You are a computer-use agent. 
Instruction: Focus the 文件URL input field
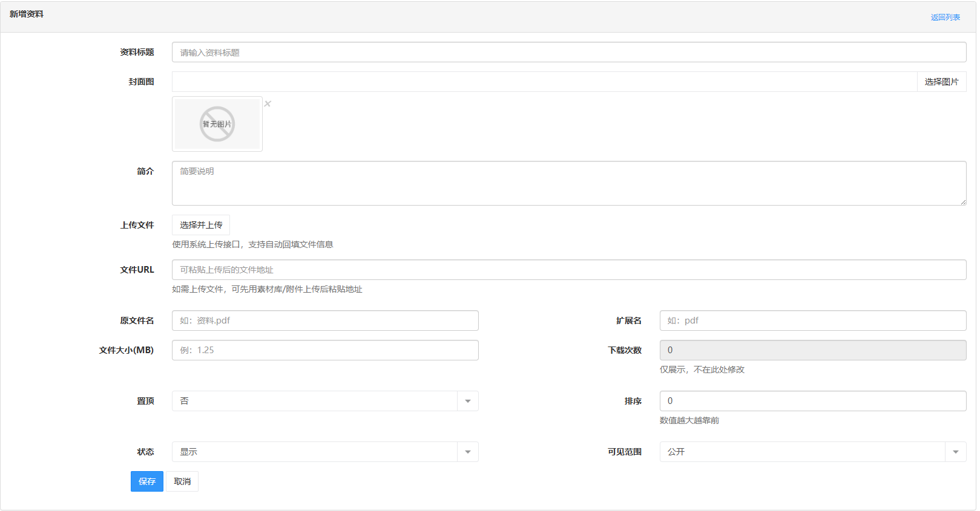[568, 270]
